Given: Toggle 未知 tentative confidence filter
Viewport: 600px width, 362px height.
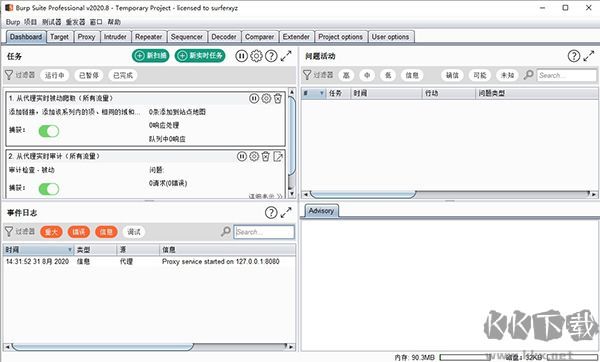Looking at the screenshot, I should [507, 75].
